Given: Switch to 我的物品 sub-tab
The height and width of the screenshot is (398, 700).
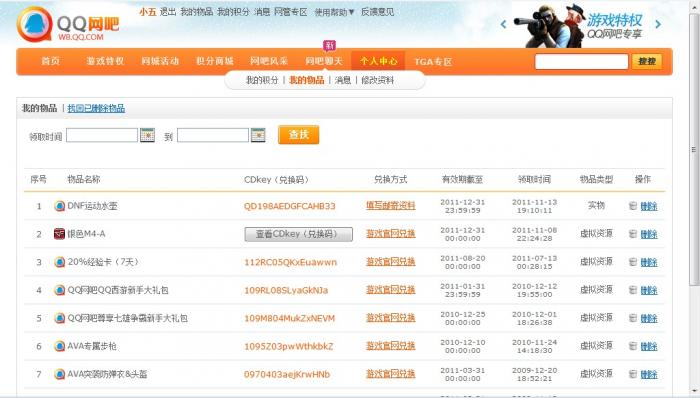Looking at the screenshot, I should 307,80.
